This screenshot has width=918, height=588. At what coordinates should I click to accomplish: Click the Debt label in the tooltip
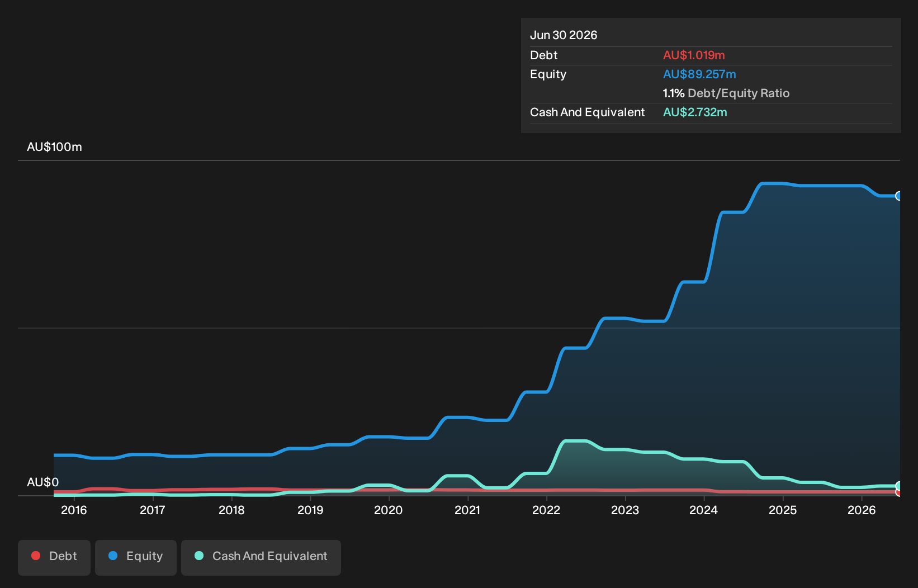(544, 55)
